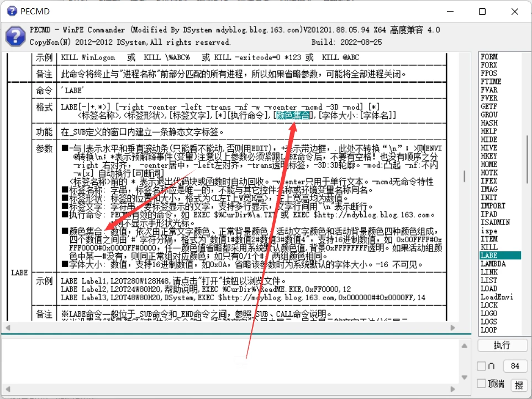Image resolution: width=532 pixels, height=399 pixels.
Task: Select ITEM in the command list
Action: [489, 239]
